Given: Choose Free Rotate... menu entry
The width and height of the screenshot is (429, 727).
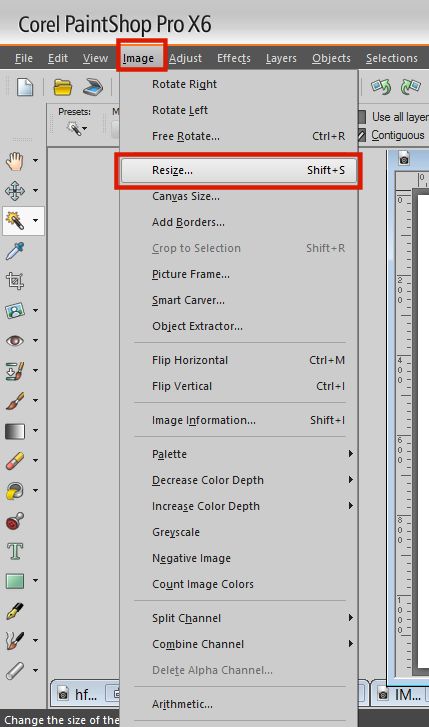Looking at the screenshot, I should pyautogui.click(x=239, y=136).
